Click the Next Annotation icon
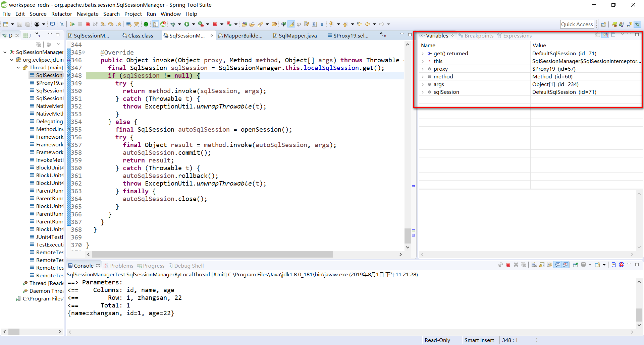Viewport: 644px width, 345px height. tap(331, 24)
